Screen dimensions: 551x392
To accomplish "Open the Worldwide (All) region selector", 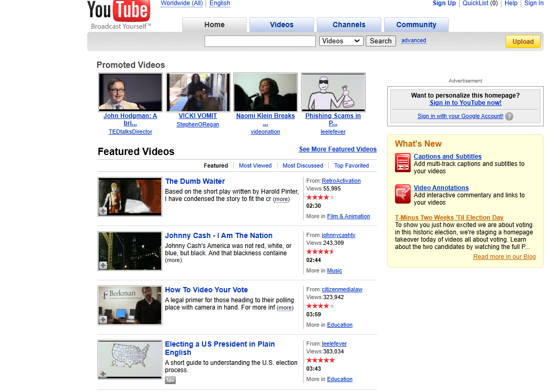I will [x=182, y=3].
